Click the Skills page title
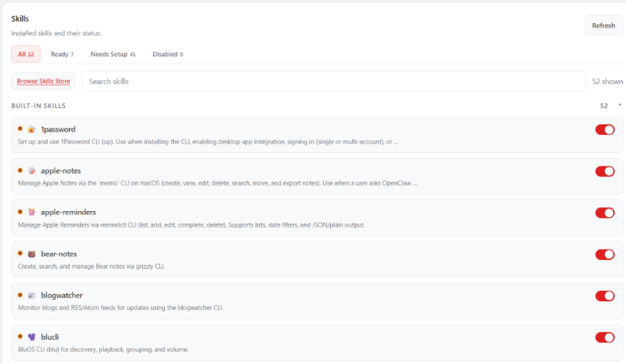 [x=20, y=19]
